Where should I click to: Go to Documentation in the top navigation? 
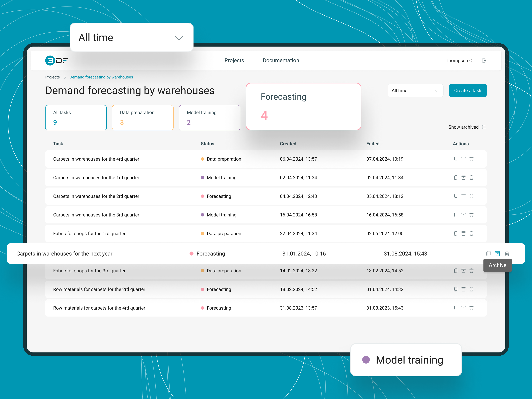point(281,61)
